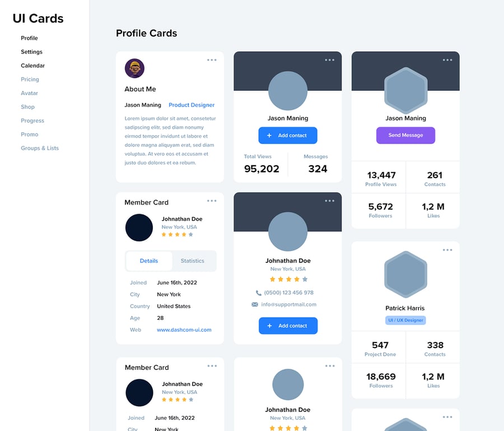
Task: Click the avatar icon in About Me card
Action: pyautogui.click(x=134, y=68)
